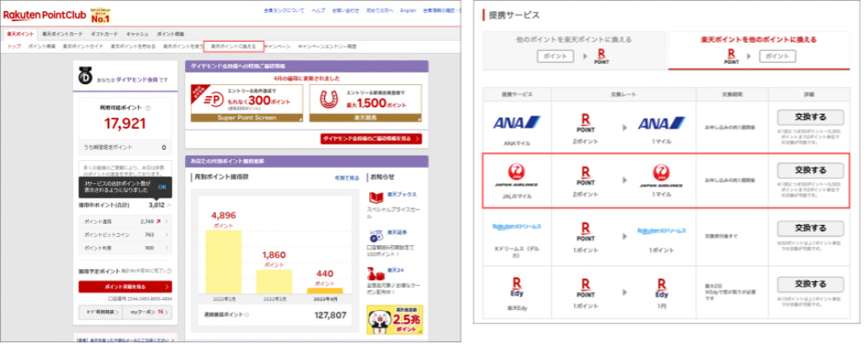Open the ヘルプ header link

point(318,10)
